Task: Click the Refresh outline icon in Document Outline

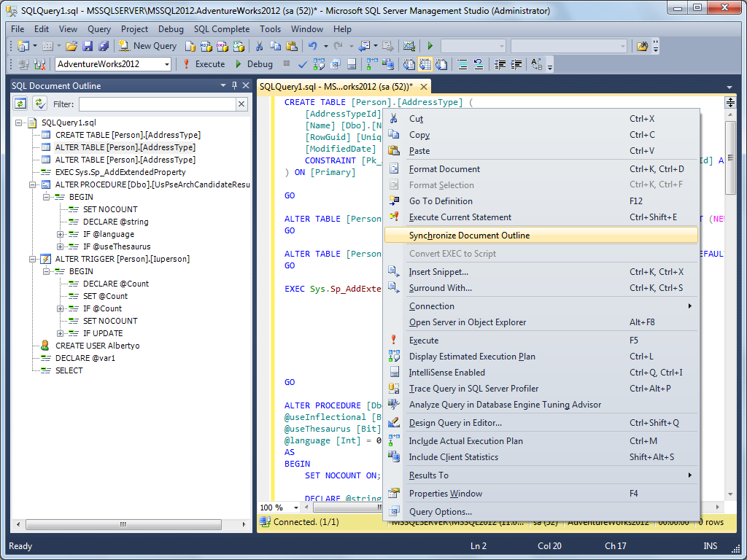Action: tap(20, 104)
